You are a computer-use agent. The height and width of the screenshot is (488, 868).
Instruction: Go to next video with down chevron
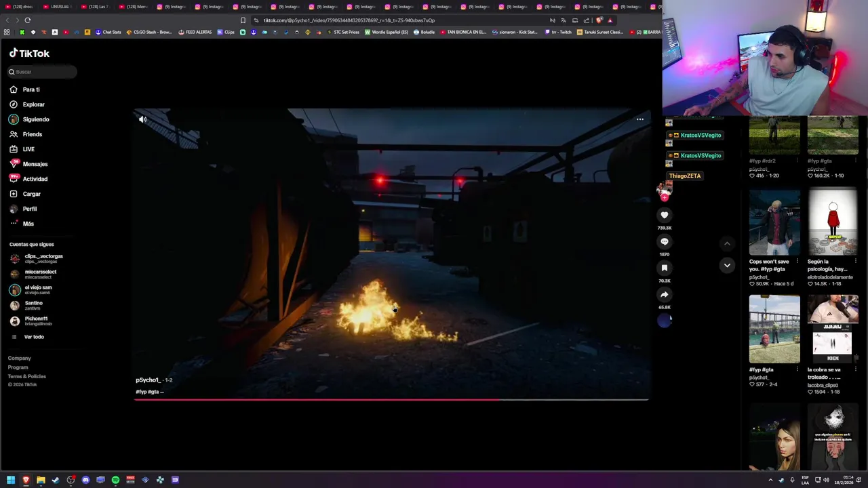point(727,265)
